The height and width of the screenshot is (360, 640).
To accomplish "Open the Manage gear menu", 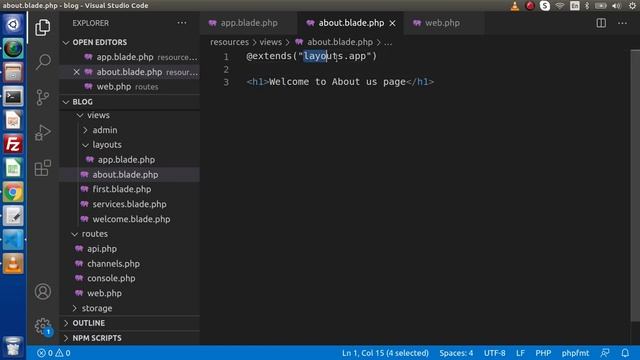I will tap(42, 326).
